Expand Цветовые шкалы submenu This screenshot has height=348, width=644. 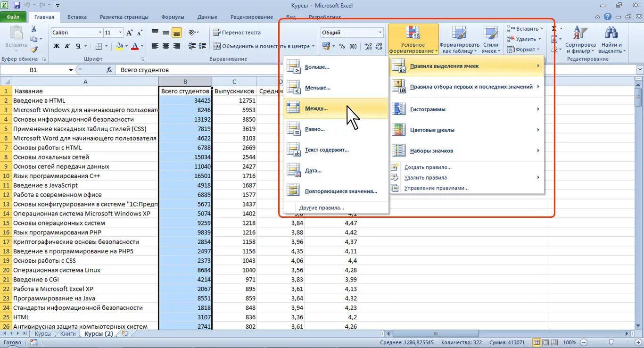[467, 130]
